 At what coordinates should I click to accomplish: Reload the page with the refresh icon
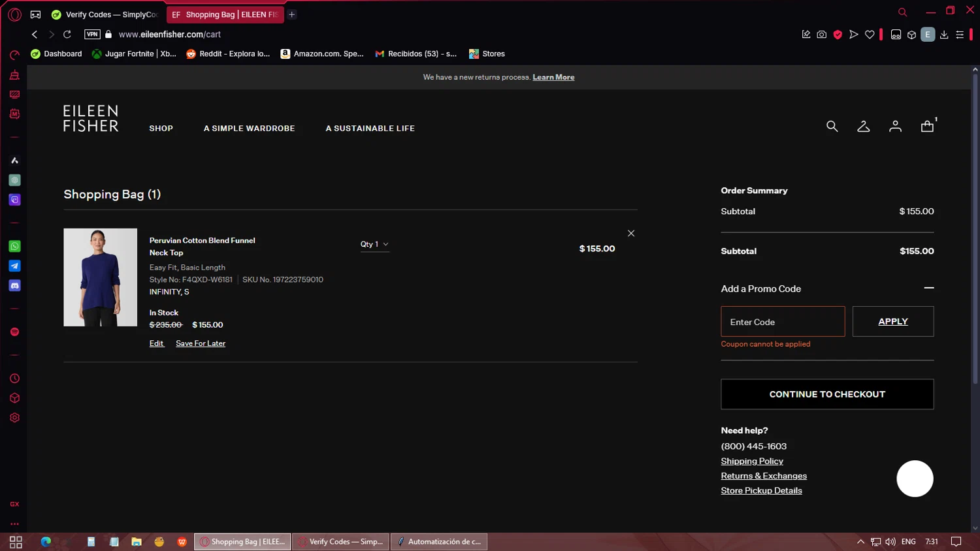coord(67,35)
